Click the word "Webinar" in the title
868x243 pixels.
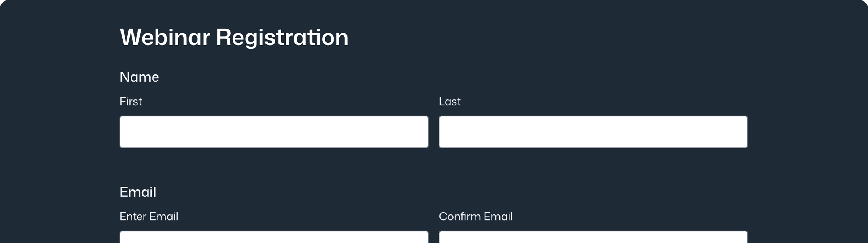tap(165, 37)
